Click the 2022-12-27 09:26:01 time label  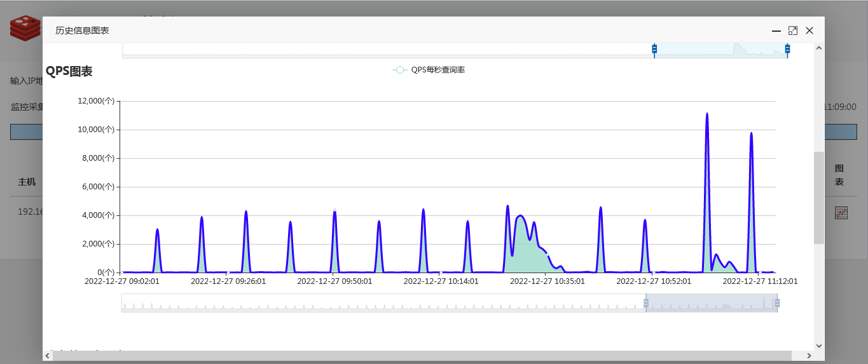point(228,281)
